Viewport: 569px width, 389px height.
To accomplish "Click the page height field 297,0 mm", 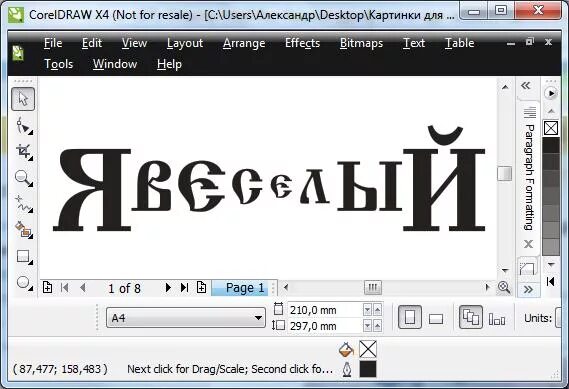I will pyautogui.click(x=325, y=326).
